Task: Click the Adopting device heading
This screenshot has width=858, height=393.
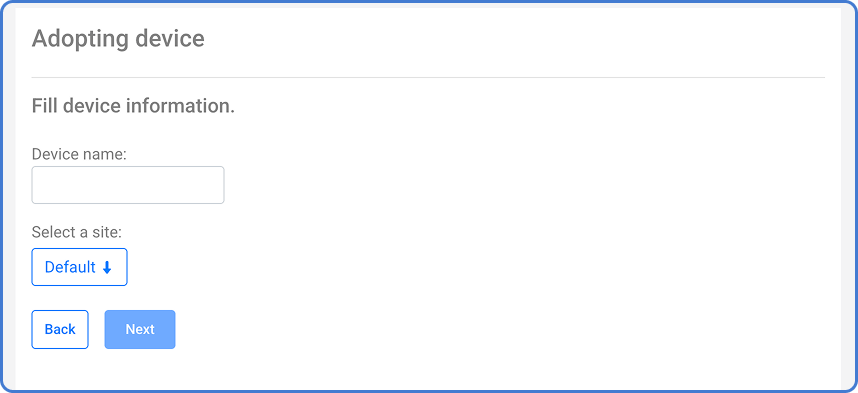Action: pos(118,39)
